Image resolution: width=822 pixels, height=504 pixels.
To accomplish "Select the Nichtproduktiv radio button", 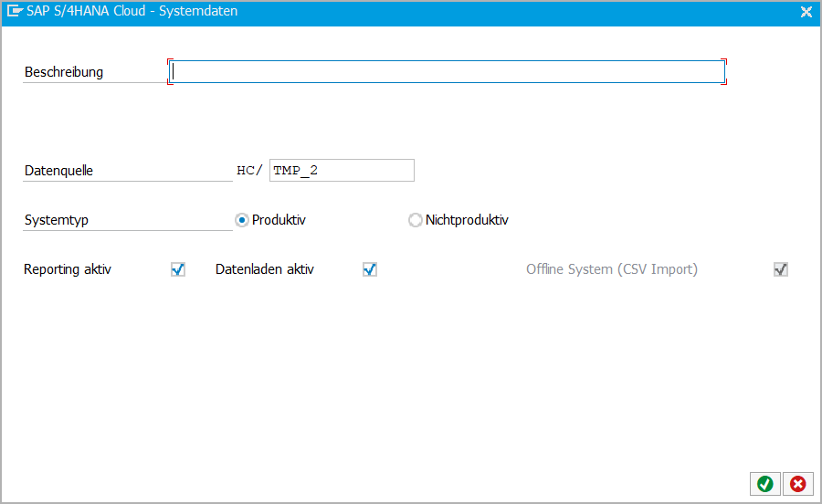I will [416, 220].
